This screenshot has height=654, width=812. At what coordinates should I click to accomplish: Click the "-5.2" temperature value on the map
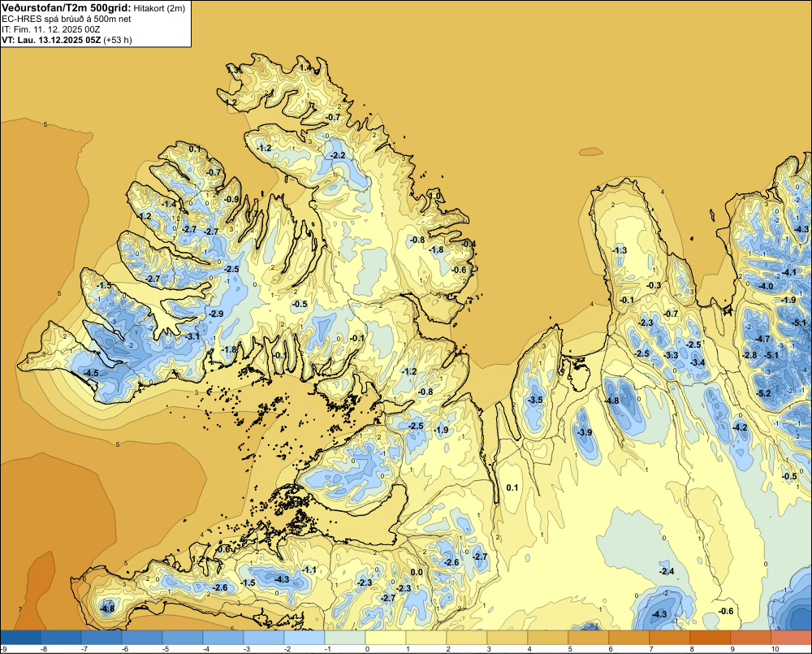[x=763, y=393]
